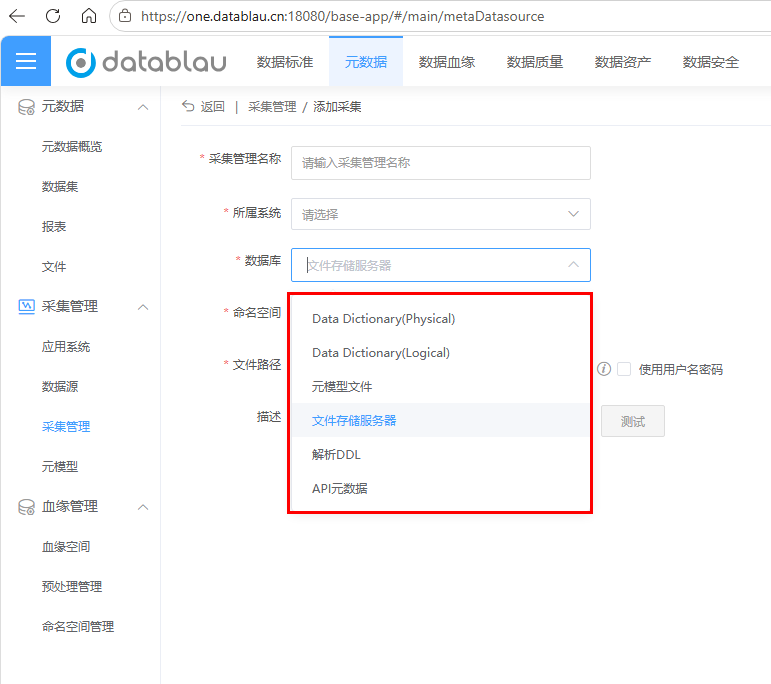Select Data Dictionary(Logical) option

(441, 353)
